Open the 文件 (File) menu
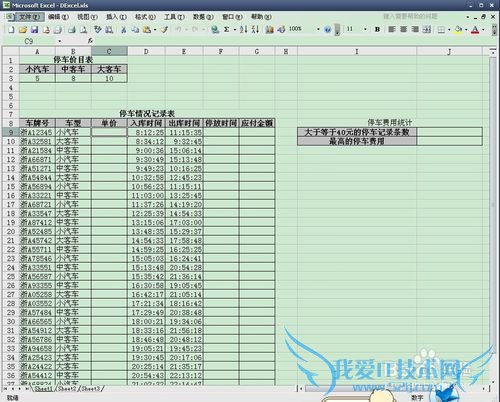 pyautogui.click(x=29, y=17)
